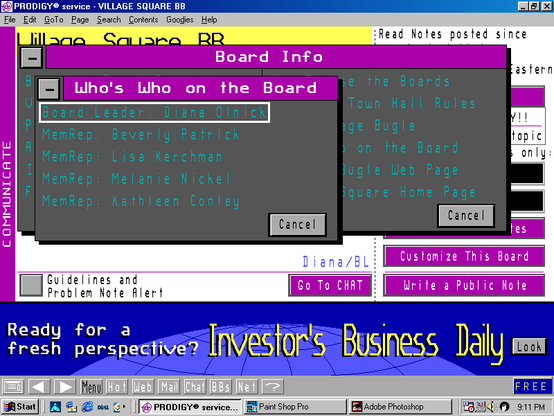Click PRODIGY service taskbar button
This screenshot has height=416, width=554.
click(190, 407)
